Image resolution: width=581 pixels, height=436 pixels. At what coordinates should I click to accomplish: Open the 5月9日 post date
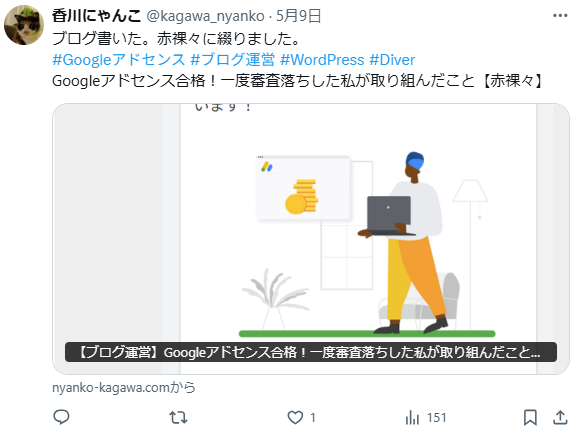(x=298, y=16)
